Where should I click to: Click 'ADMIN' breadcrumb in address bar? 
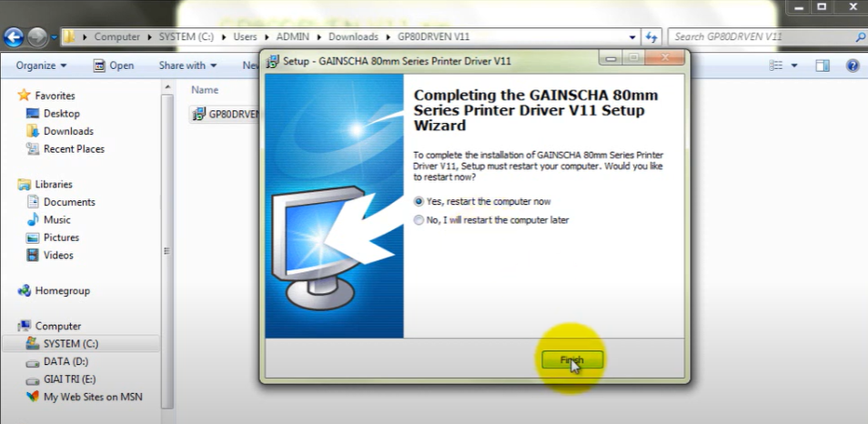pyautogui.click(x=292, y=37)
